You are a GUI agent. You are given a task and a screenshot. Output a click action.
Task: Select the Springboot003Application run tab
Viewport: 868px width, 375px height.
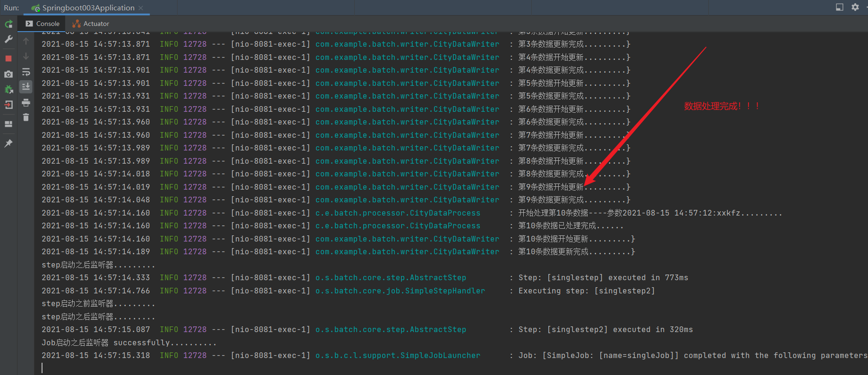[x=88, y=8]
